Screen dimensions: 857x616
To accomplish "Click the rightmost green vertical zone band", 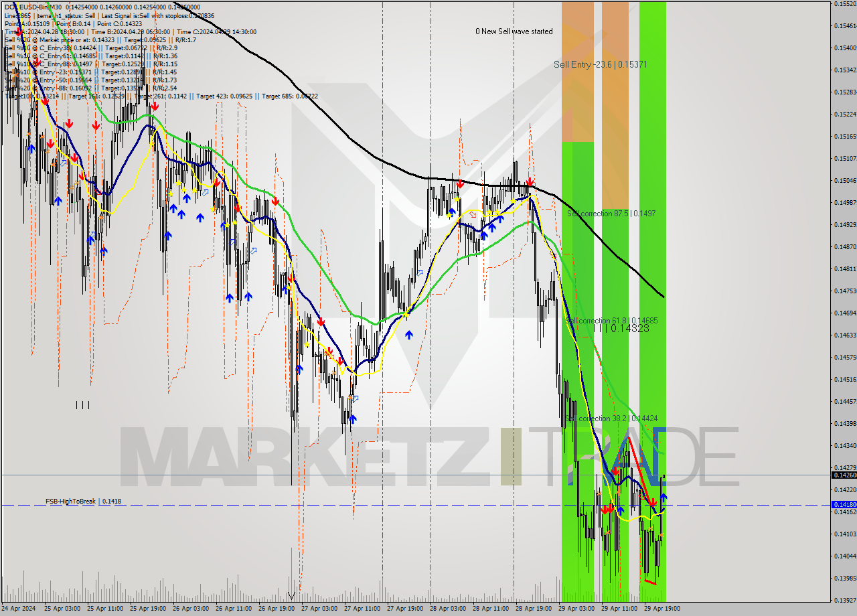I will [x=653, y=301].
